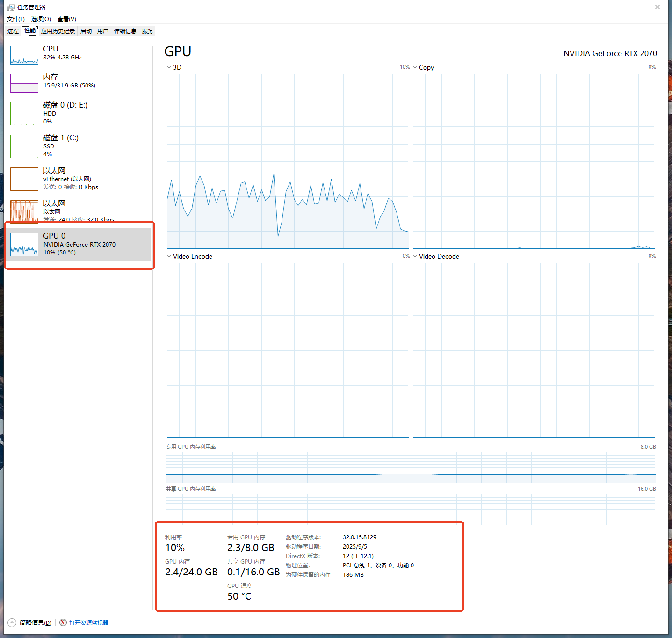Image resolution: width=672 pixels, height=638 pixels.
Task: Select the orange active 以太网 graph thumbnail
Action: [x=24, y=211]
